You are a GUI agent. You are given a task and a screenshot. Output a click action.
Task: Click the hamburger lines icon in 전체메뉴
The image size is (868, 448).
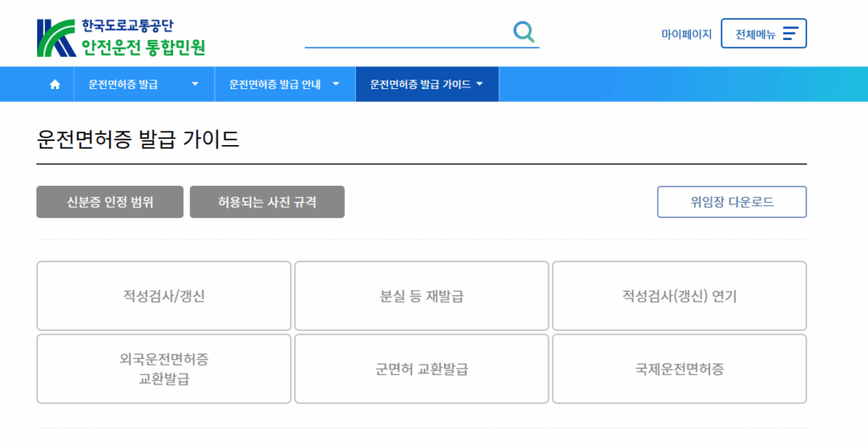coord(790,34)
